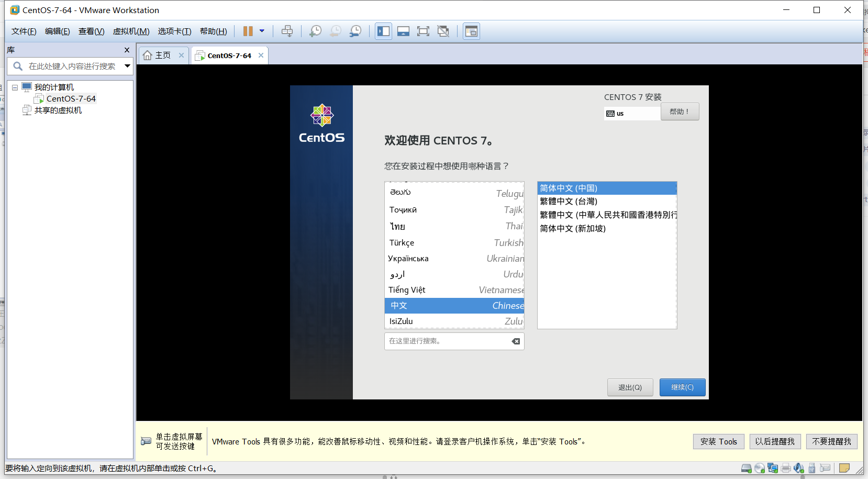Viewport: 868px width, 479px height.
Task: Select Urdu in the language list
Action: point(454,274)
